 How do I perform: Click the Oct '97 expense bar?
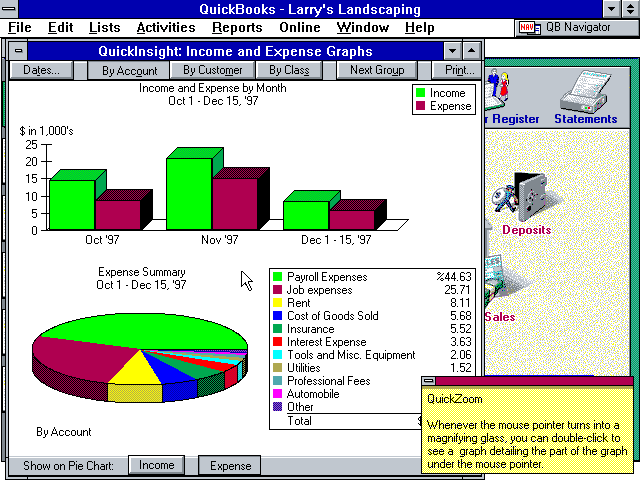coord(118,215)
